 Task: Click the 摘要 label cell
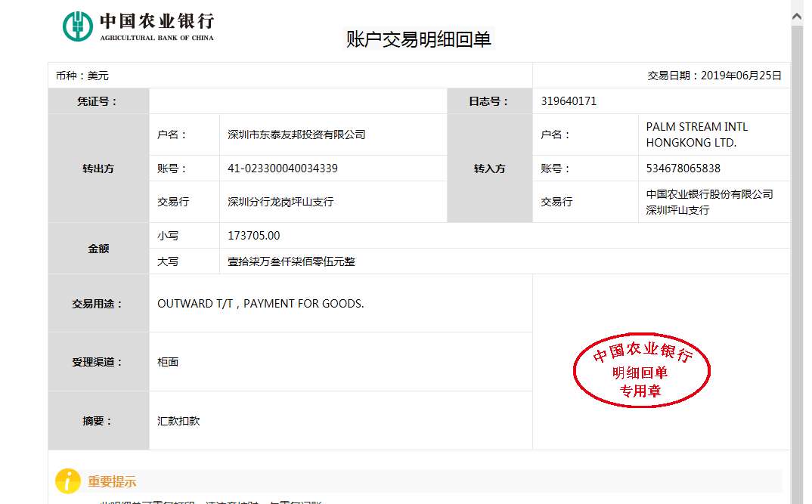98,421
